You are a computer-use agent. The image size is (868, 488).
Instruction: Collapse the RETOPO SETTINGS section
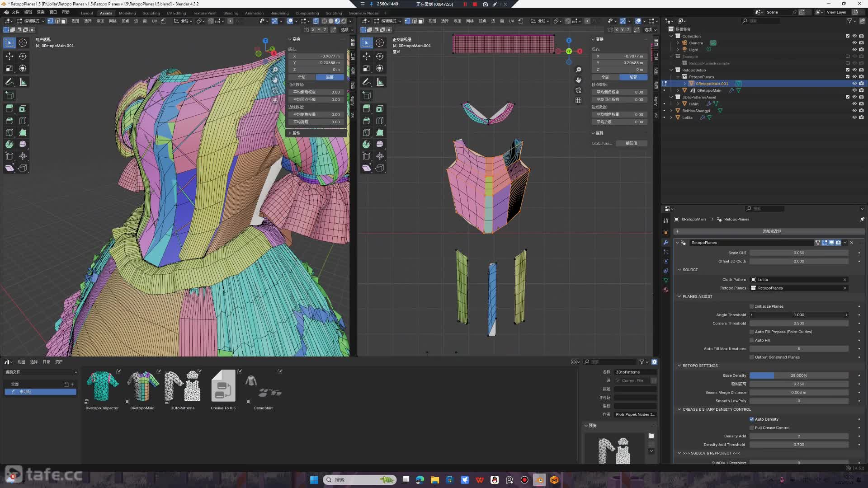click(x=679, y=366)
